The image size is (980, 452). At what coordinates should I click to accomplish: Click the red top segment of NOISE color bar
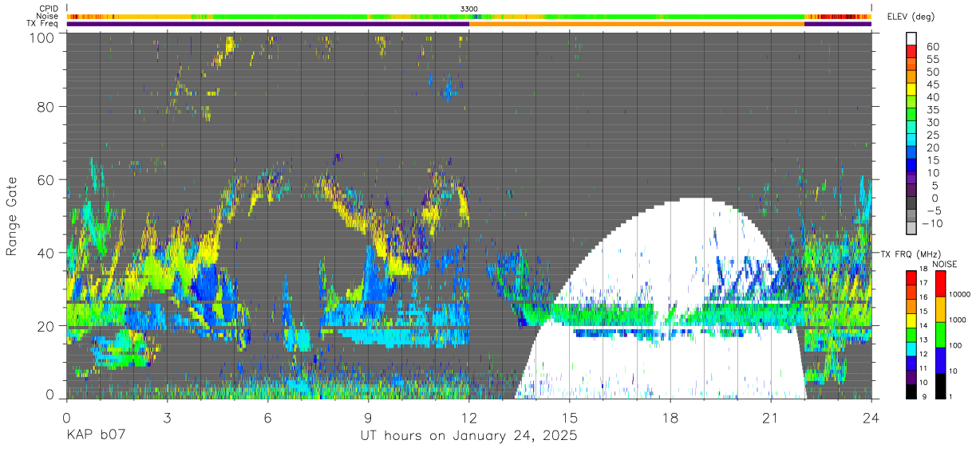(941, 284)
